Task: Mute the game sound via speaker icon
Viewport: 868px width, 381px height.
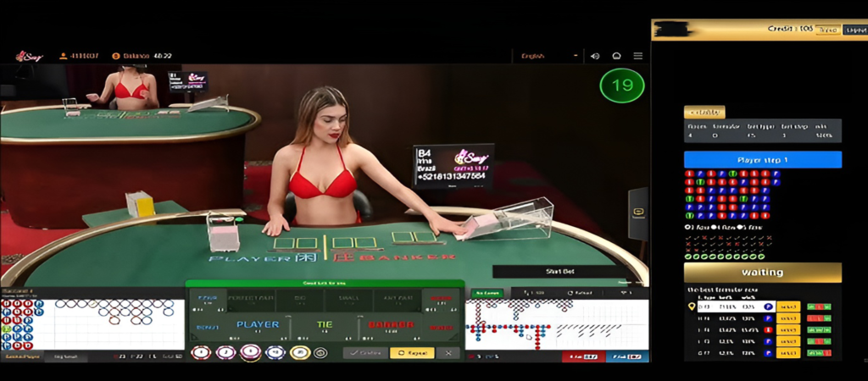Action: 595,56
